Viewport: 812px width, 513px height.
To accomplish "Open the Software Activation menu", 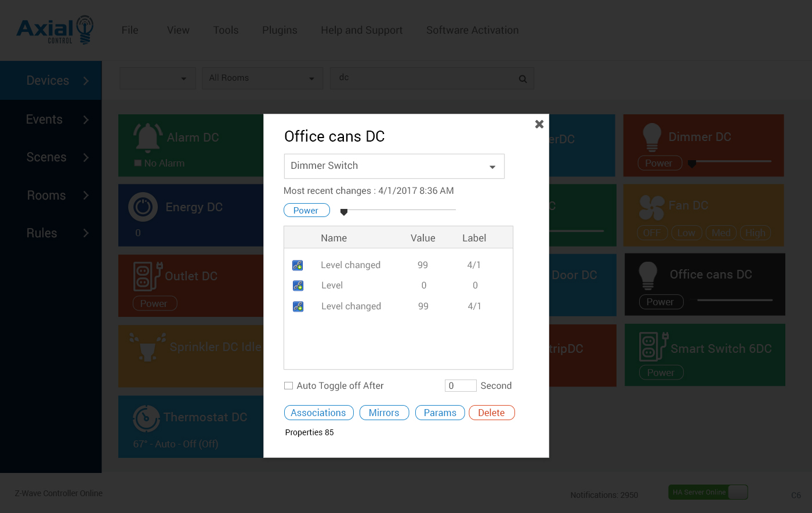I will click(473, 30).
